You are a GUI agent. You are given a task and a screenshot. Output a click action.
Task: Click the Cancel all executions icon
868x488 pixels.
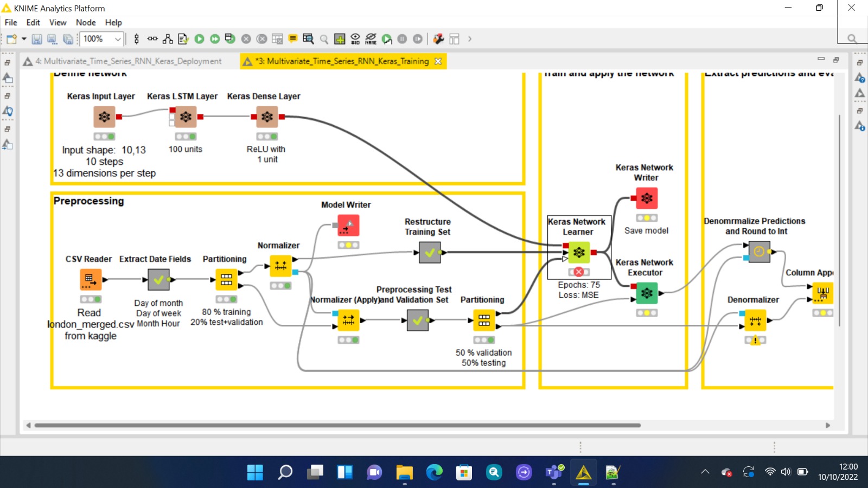261,39
